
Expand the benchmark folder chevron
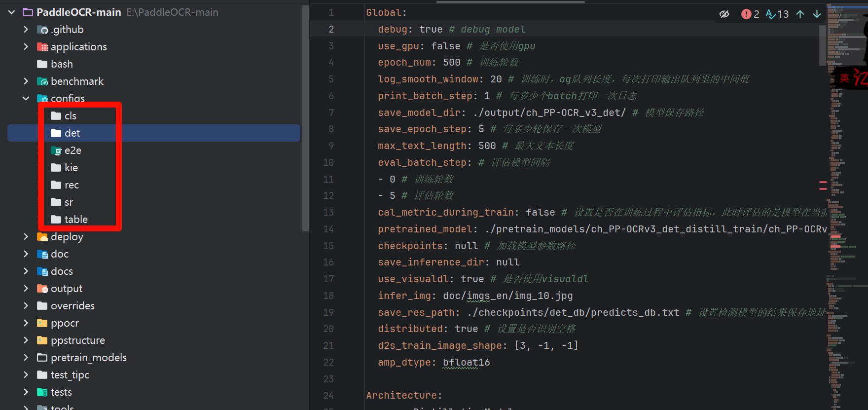(26, 81)
